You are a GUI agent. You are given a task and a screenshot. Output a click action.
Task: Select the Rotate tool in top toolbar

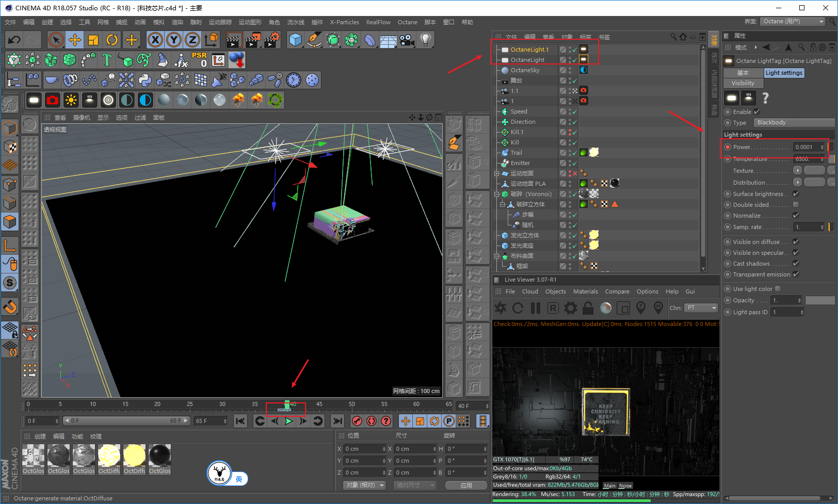[x=112, y=40]
